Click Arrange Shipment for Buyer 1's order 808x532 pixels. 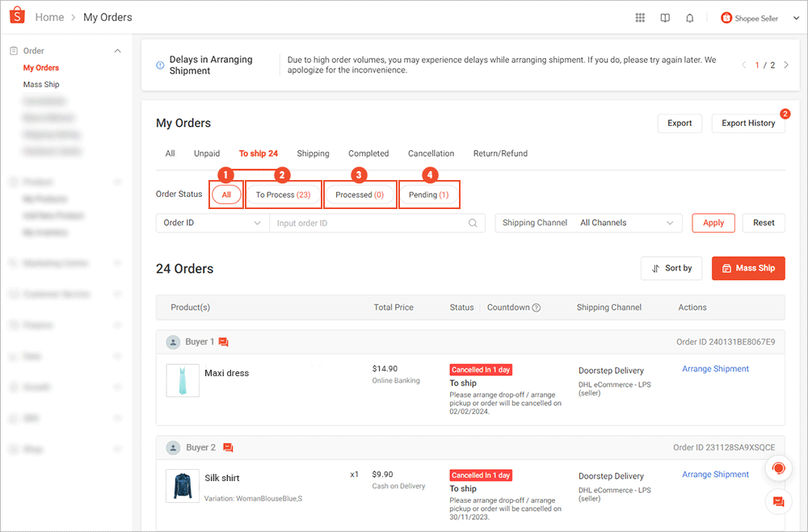coord(715,369)
